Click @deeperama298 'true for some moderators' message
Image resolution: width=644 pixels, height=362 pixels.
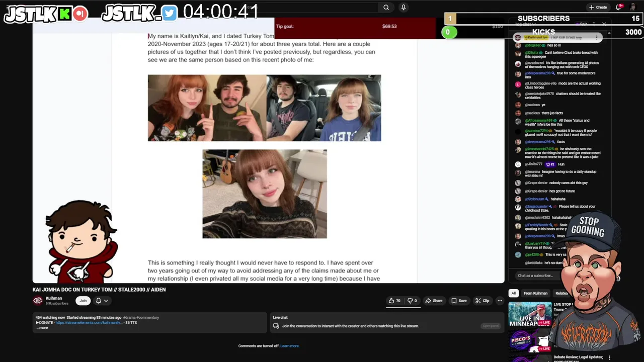coord(560,75)
